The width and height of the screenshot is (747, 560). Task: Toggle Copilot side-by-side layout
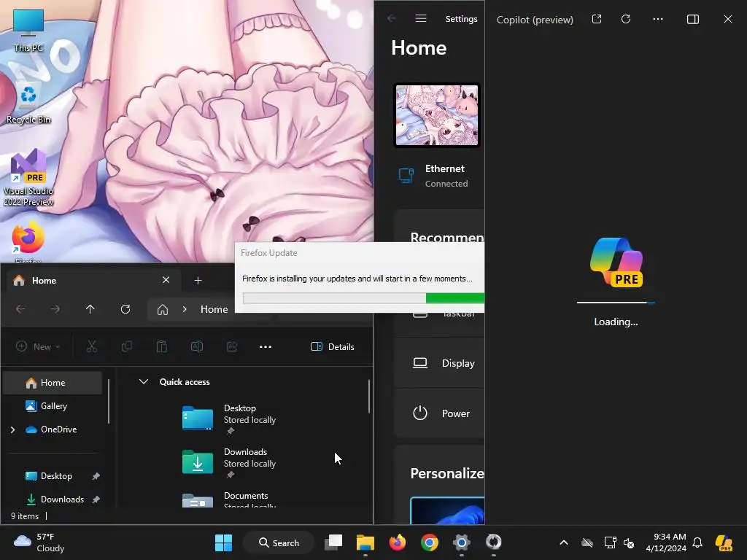(693, 19)
